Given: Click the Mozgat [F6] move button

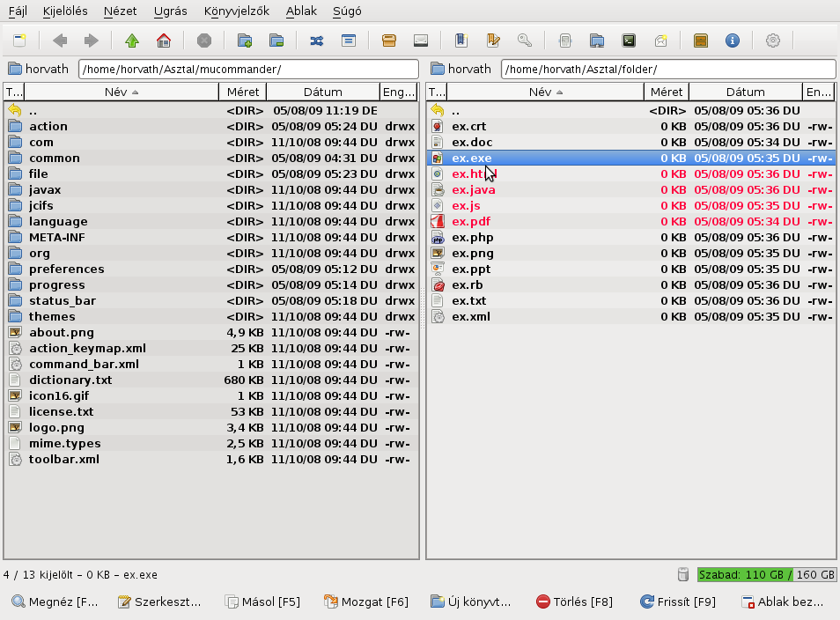Looking at the screenshot, I should [x=366, y=602].
